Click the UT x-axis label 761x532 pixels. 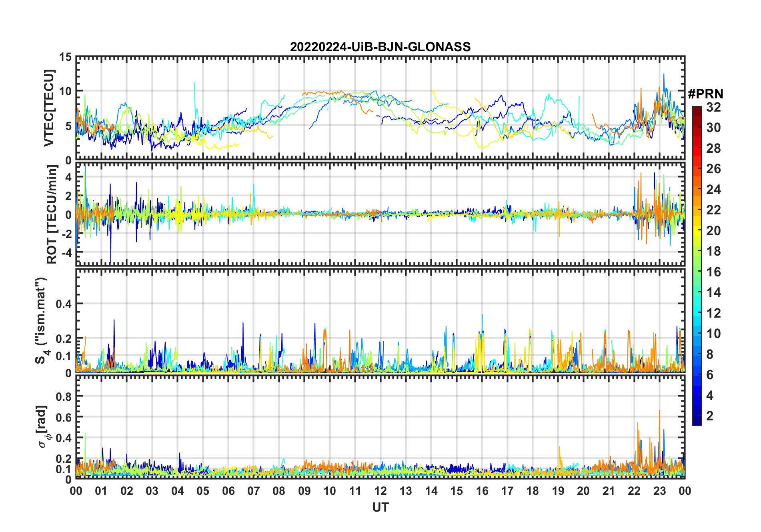point(380,507)
